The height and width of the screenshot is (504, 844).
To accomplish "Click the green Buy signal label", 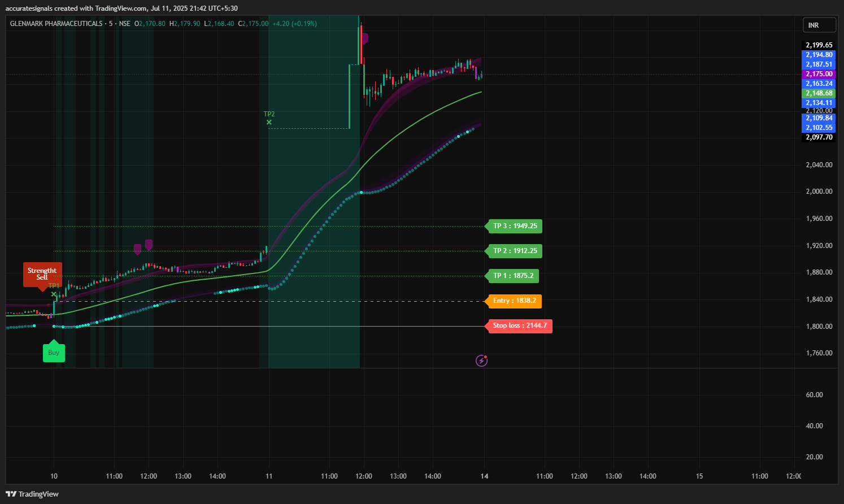I will click(x=54, y=352).
